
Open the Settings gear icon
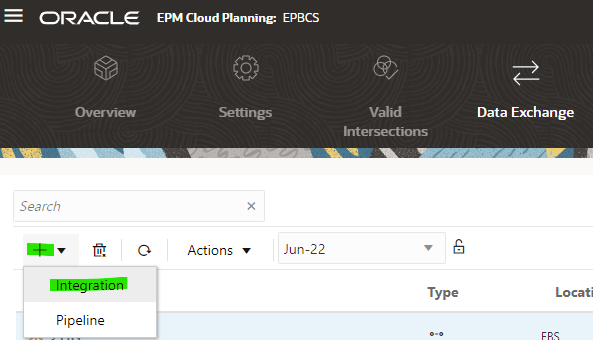246,68
